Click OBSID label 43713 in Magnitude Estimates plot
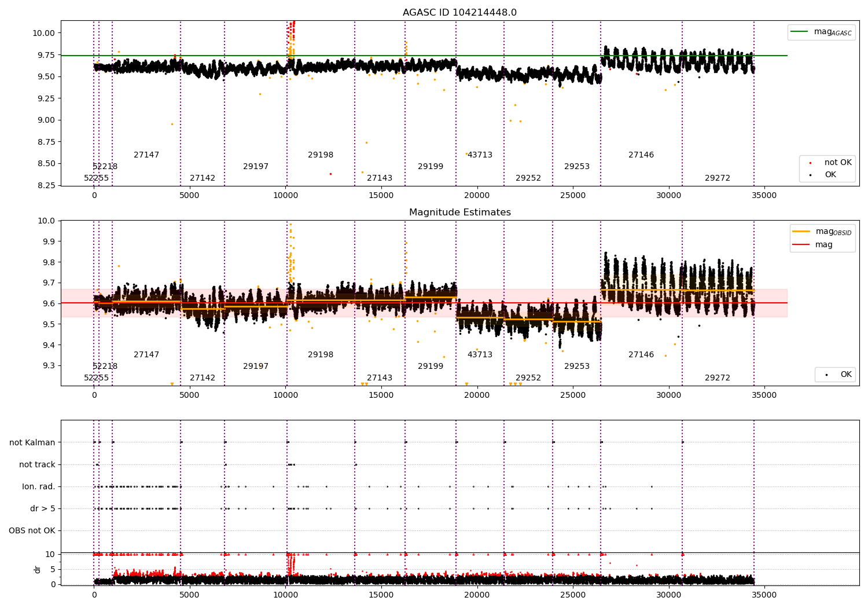The image size is (868, 608). pyautogui.click(x=480, y=355)
